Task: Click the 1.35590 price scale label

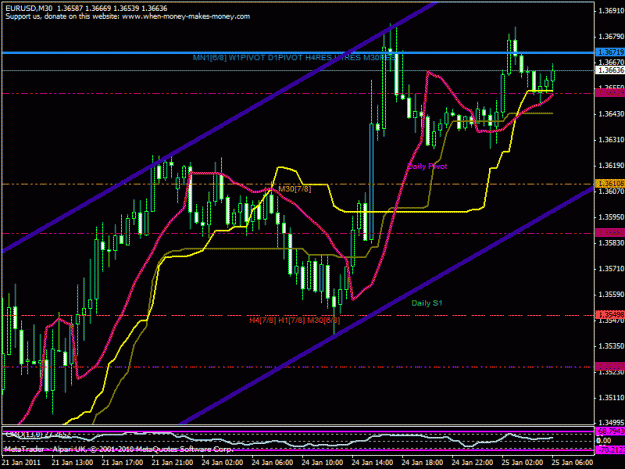Action: (x=611, y=295)
